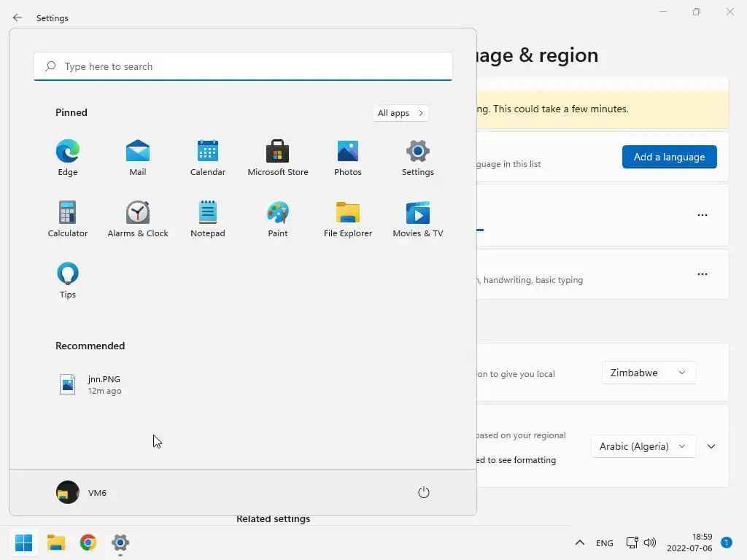Open Alarms & Clock
The width and height of the screenshot is (747, 560).
pos(138,219)
